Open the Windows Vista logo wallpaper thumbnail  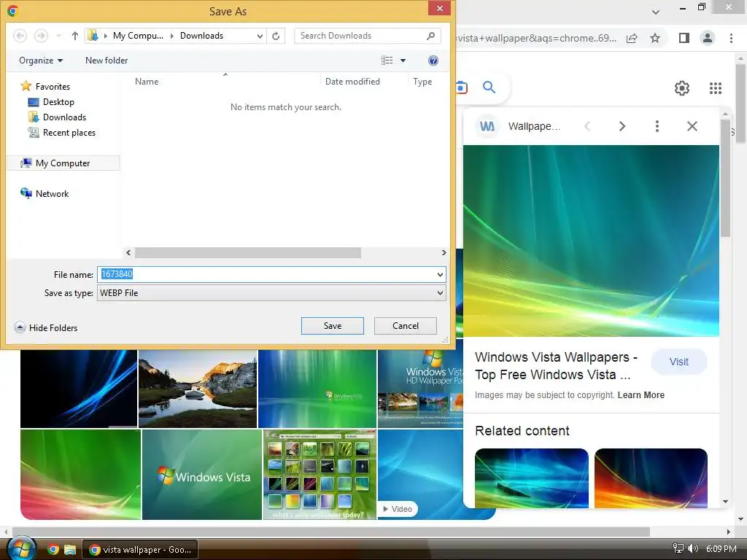[202, 474]
